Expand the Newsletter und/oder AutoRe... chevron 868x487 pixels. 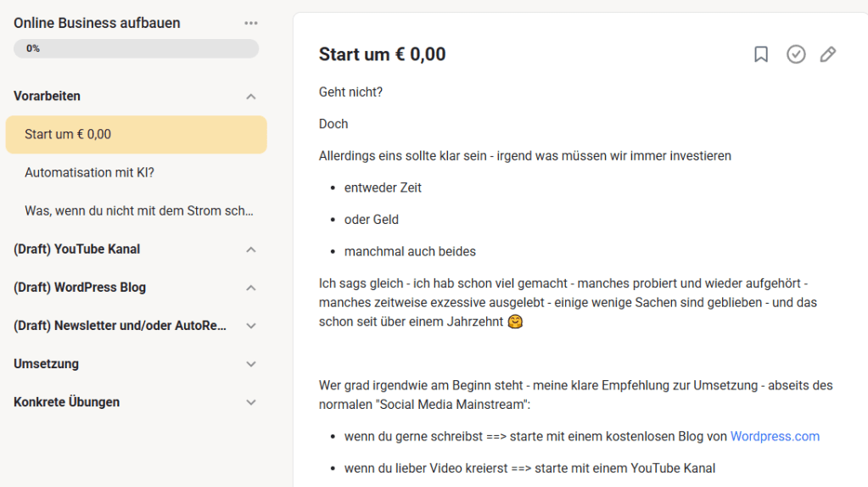(x=250, y=326)
